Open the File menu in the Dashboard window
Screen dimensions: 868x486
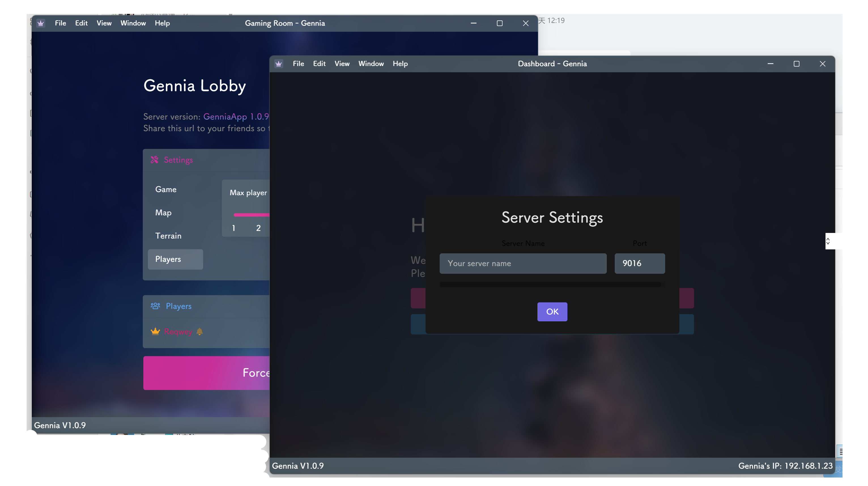point(298,64)
